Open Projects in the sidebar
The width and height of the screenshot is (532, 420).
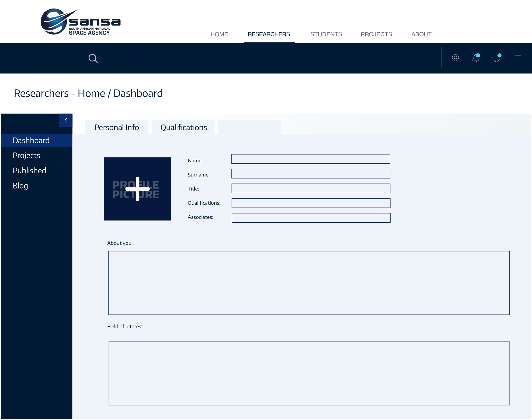pyautogui.click(x=26, y=156)
